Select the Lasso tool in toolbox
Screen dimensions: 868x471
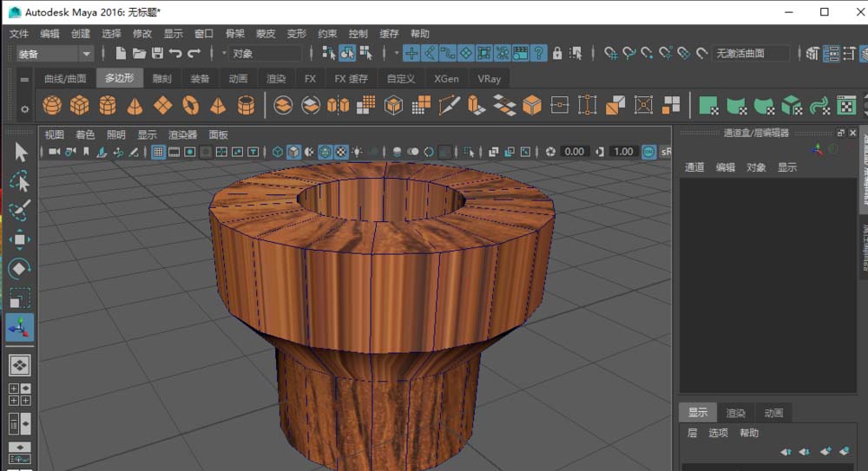pyautogui.click(x=20, y=181)
